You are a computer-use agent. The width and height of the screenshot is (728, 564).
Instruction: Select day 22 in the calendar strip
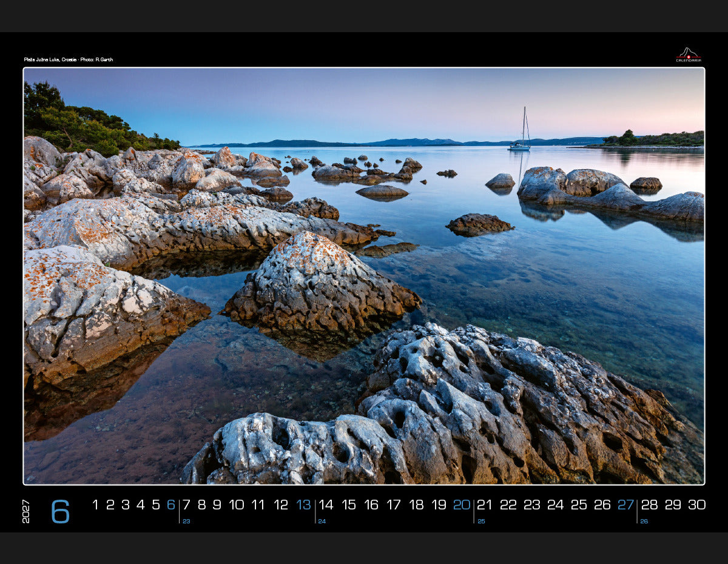508,505
